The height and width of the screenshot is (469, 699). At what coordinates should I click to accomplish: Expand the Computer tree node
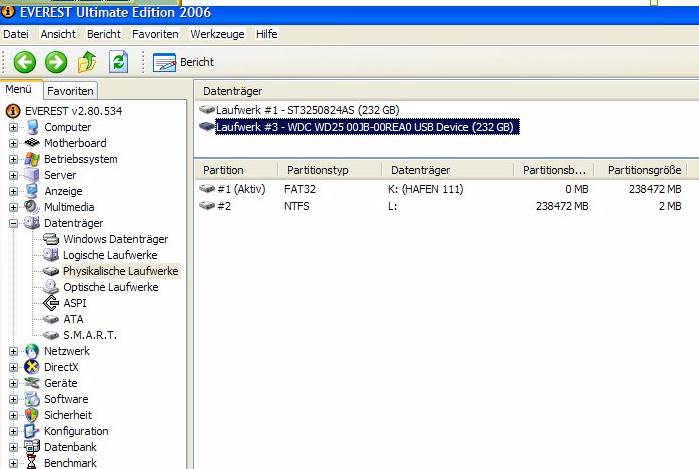tap(13, 128)
